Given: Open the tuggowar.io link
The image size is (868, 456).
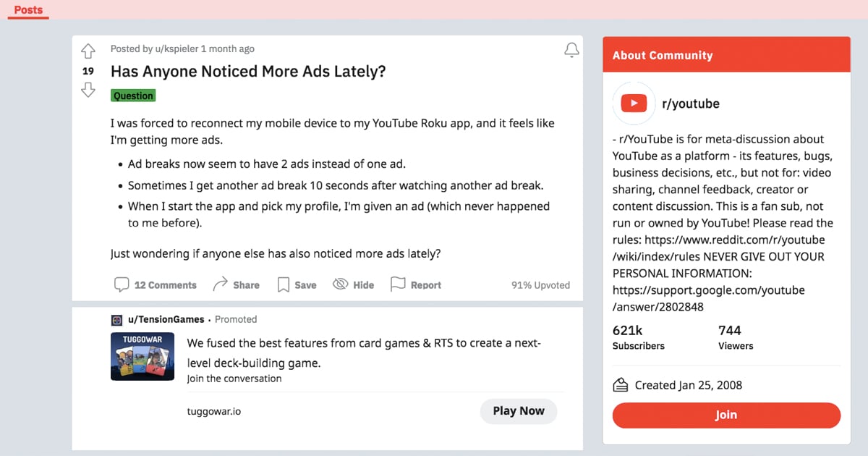Looking at the screenshot, I should [x=214, y=411].
